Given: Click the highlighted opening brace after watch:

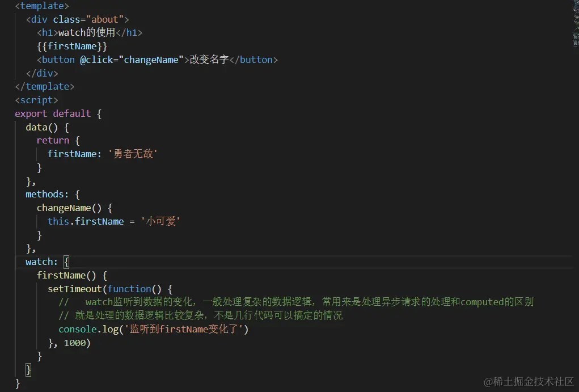Looking at the screenshot, I should [66, 262].
